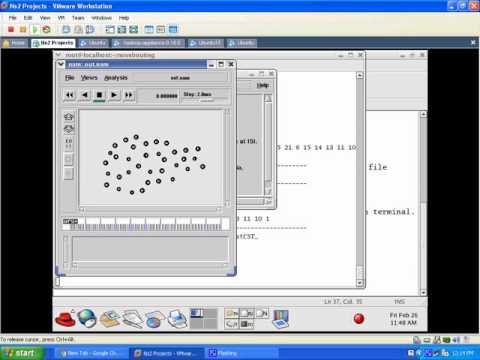Click the Revert to Snapshot icon in VMware toolbar
Screen dimensions: 480x360
pos(78,30)
